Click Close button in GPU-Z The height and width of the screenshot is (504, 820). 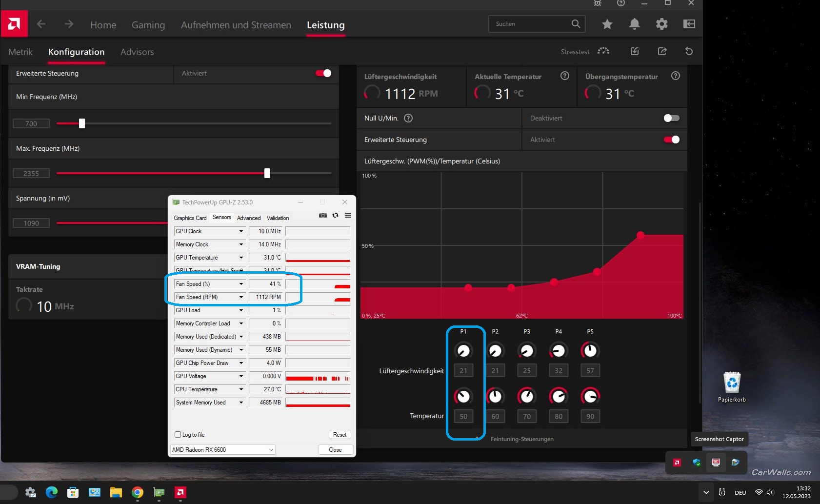(335, 450)
